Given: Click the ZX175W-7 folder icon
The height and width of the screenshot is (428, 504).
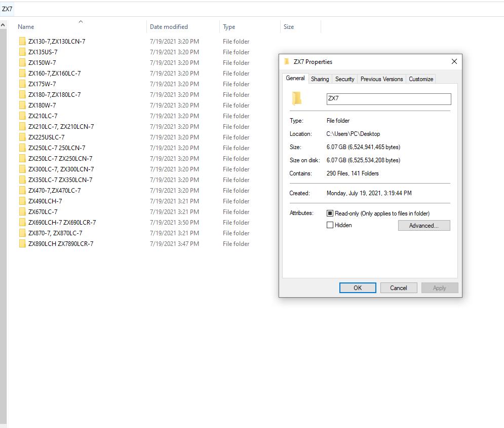Looking at the screenshot, I should point(22,84).
